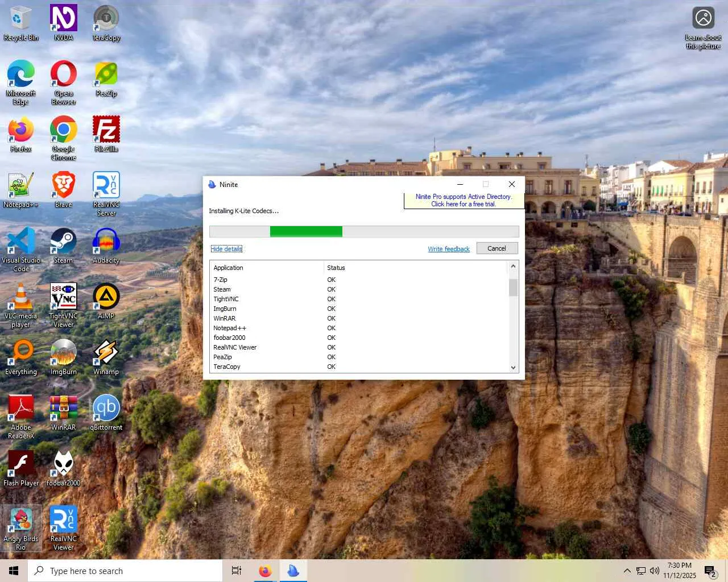The image size is (728, 582).
Task: Open the Ninite Pro free trial link
Action: pos(464,201)
